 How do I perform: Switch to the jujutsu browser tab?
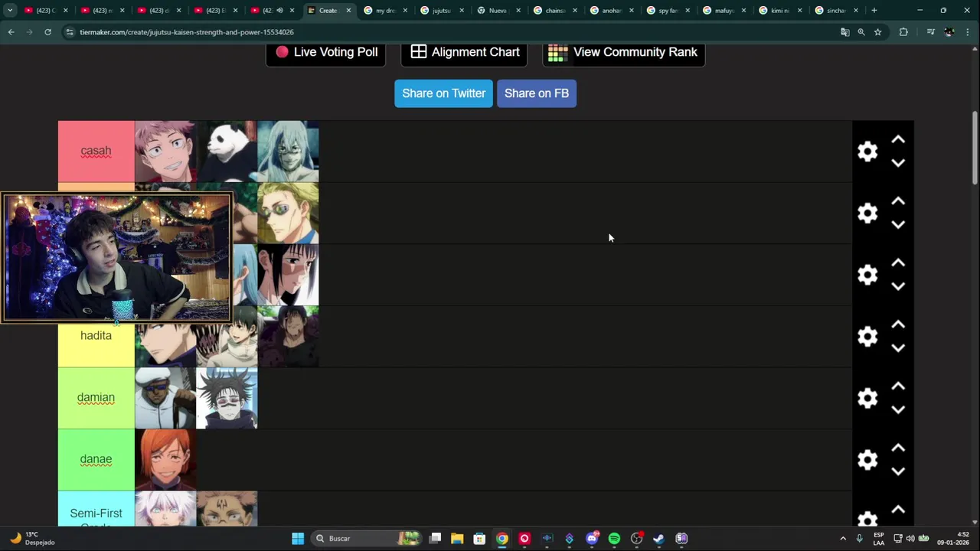click(x=441, y=11)
